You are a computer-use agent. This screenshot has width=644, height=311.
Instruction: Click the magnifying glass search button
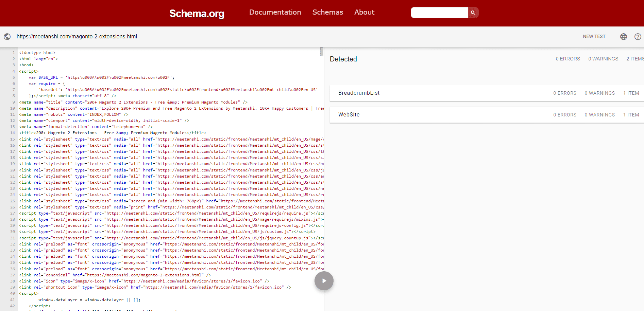tap(473, 13)
